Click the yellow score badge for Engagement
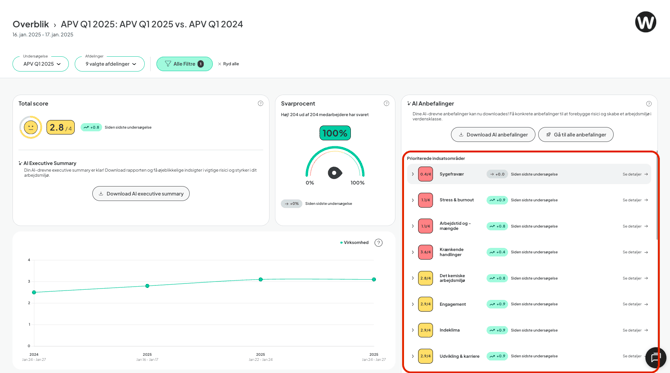 [x=425, y=304]
